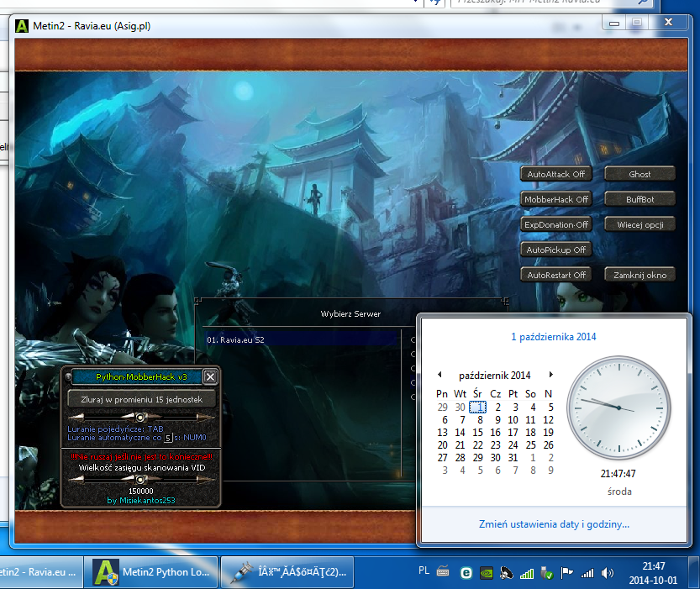Go to previous month in calendar
This screenshot has height=589, width=700.
[x=439, y=375]
